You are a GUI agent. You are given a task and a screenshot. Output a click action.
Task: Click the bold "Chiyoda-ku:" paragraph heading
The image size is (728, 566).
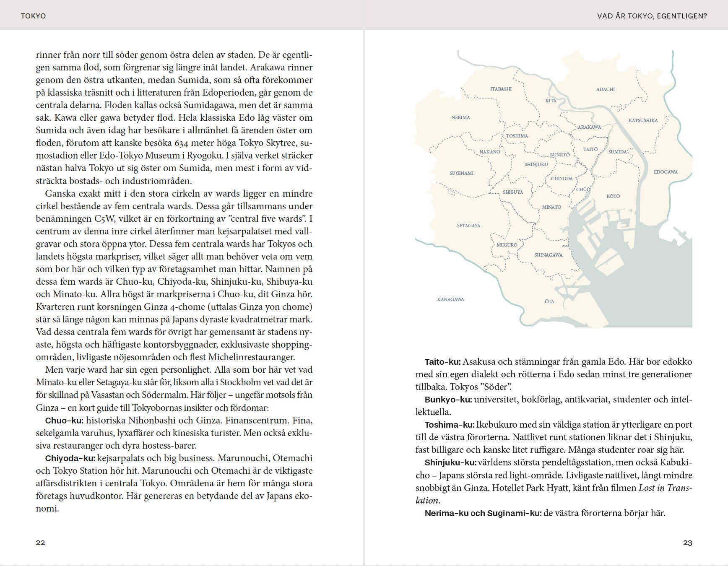coord(70,458)
